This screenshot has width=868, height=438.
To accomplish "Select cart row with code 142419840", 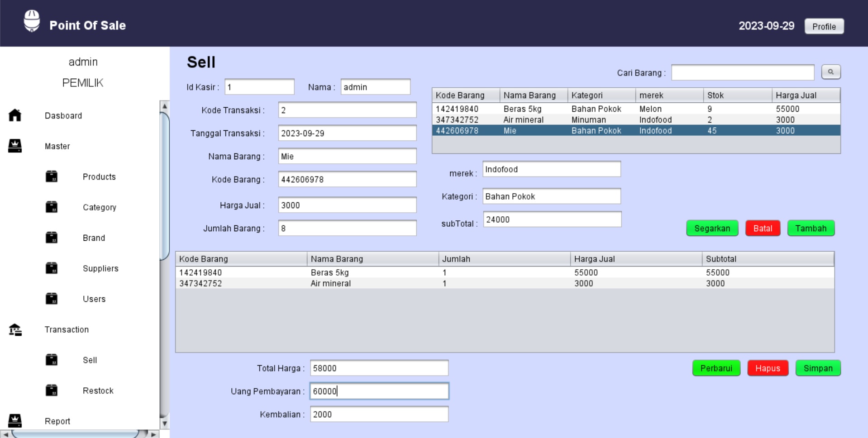I will point(505,272).
